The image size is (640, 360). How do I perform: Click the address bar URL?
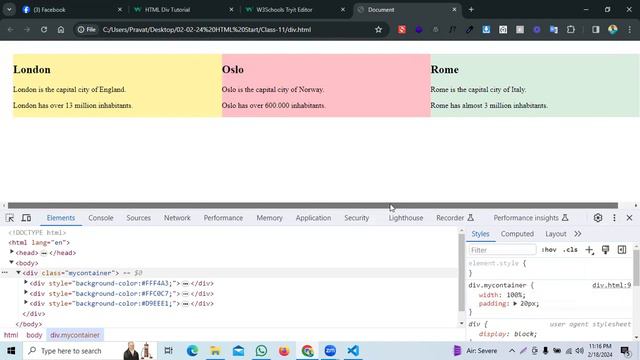tap(207, 29)
